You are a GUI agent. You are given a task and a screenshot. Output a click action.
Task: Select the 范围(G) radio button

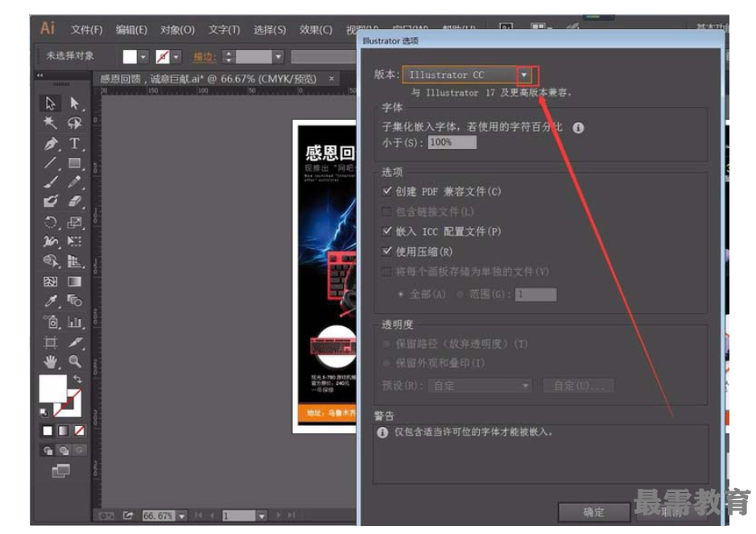pos(460,294)
